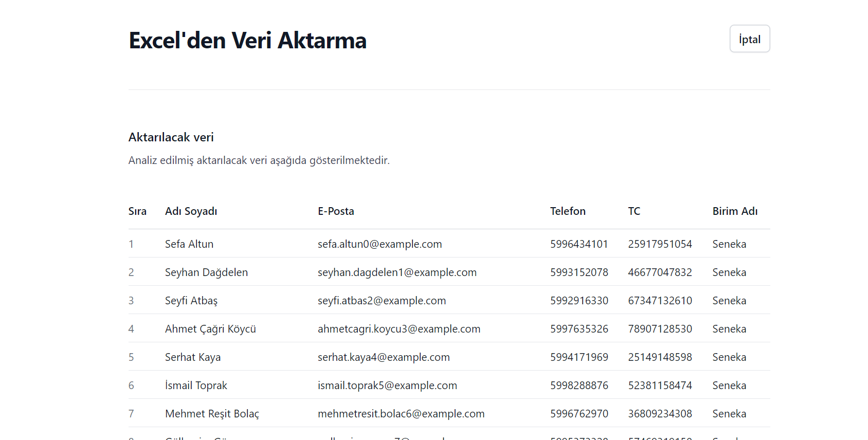This screenshot has width=868, height=440.
Task: Select the name Ahmet Çağri Köycü
Action: 210,329
